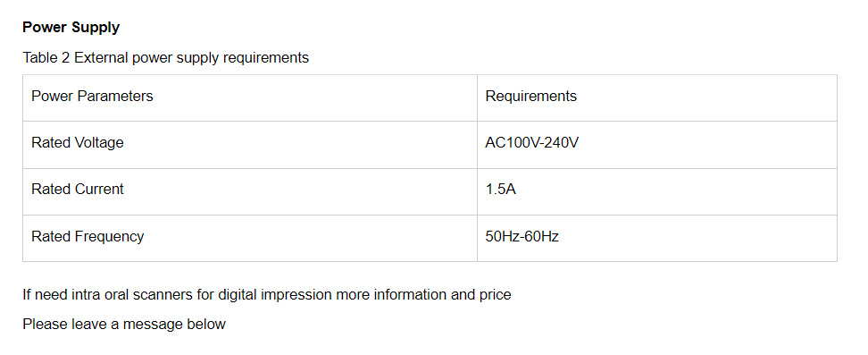
Task: Click the Power Supply heading
Action: pyautogui.click(x=71, y=27)
